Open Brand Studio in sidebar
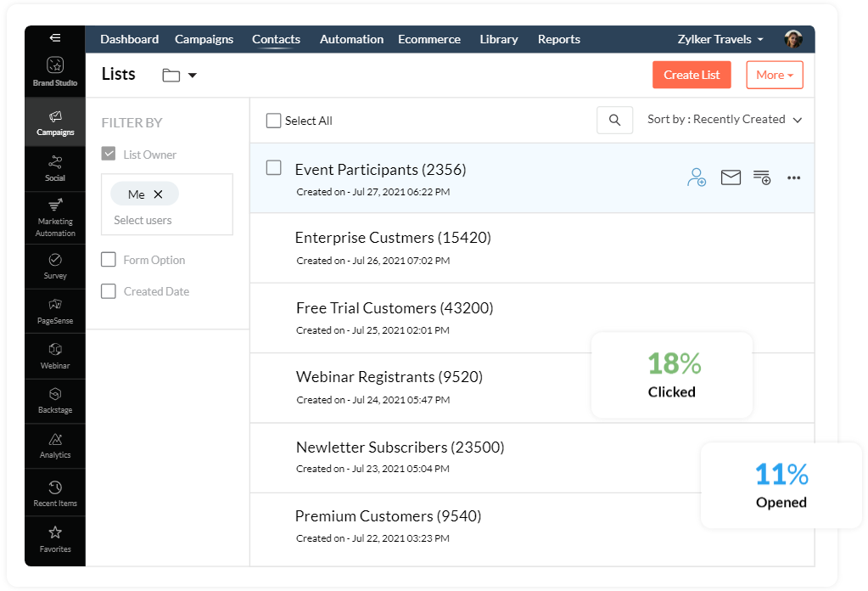868x591 pixels. coord(55,70)
